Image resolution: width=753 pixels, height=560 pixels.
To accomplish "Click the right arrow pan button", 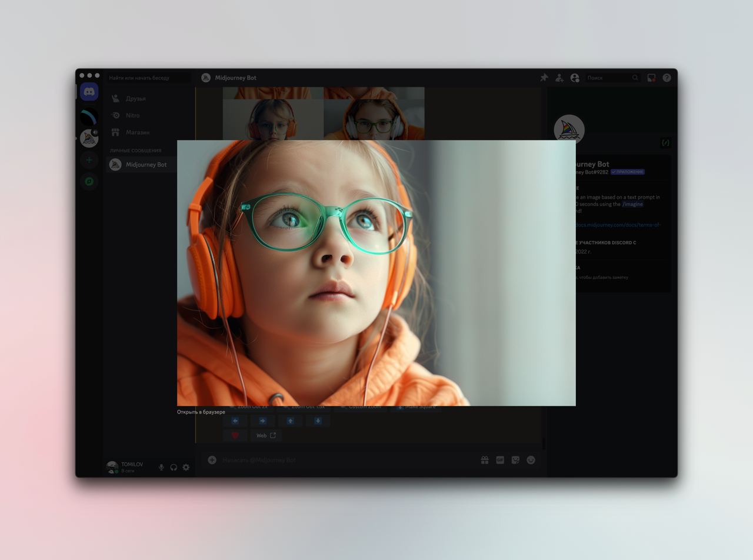I will 262,421.
